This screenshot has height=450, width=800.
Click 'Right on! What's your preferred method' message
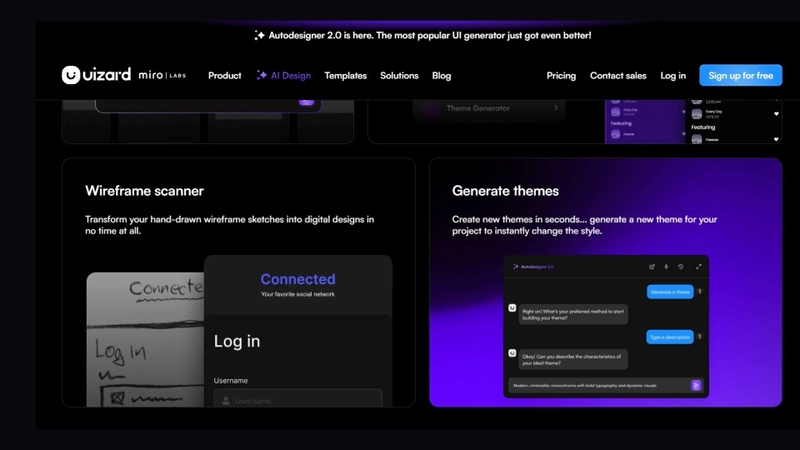pos(573,314)
